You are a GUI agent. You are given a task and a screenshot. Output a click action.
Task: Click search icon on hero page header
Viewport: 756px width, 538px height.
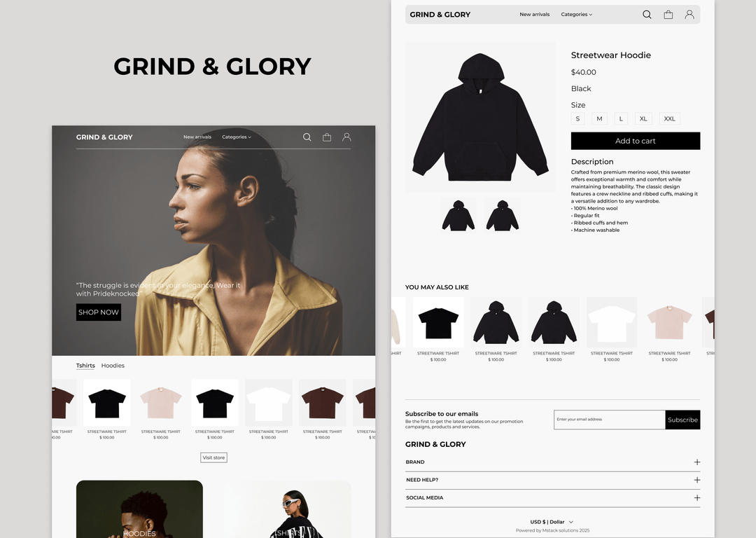tap(307, 137)
